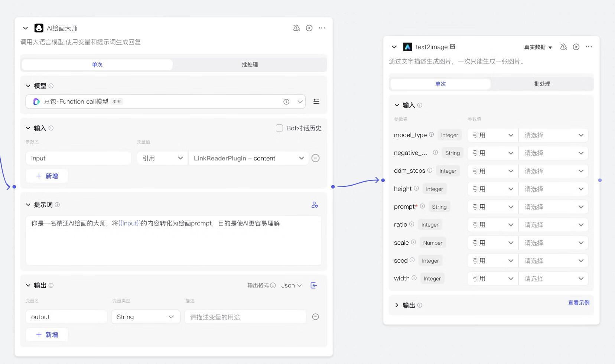The height and width of the screenshot is (364, 615).
Task: Open 请选择 value dropdown for prompt
Action: (554, 207)
